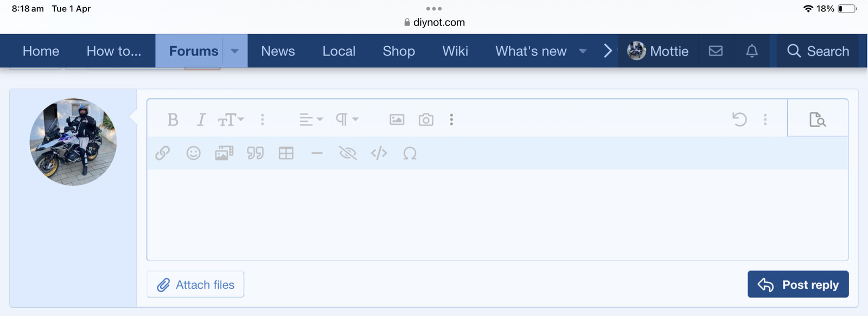Viewport: 868px width, 316px height.
Task: Open text alignment dropdown
Action: 311,119
